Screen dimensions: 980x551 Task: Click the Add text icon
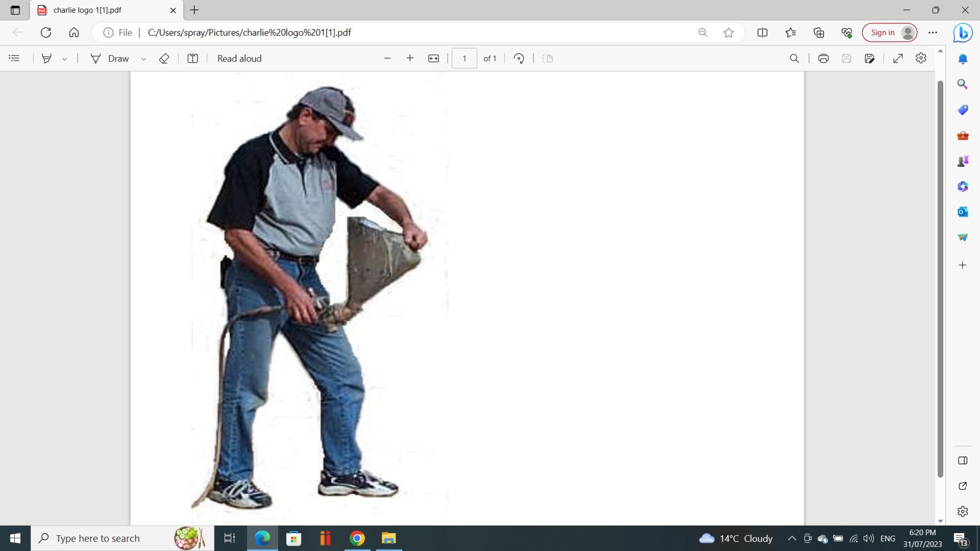click(192, 58)
